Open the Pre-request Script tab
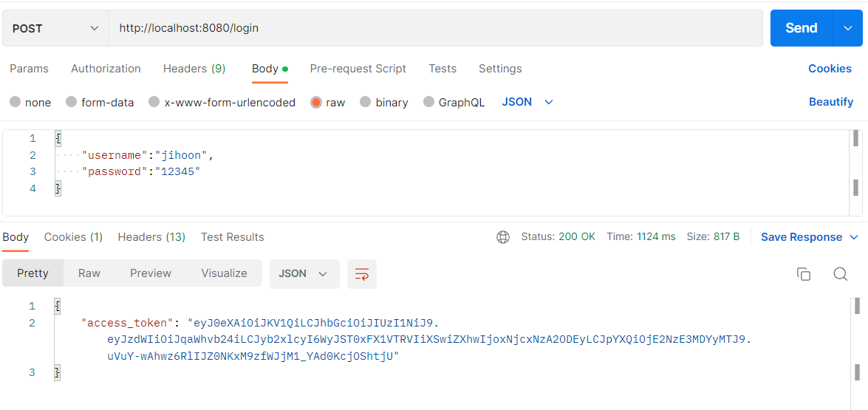Viewport: 868px width, 410px height. 358,69
